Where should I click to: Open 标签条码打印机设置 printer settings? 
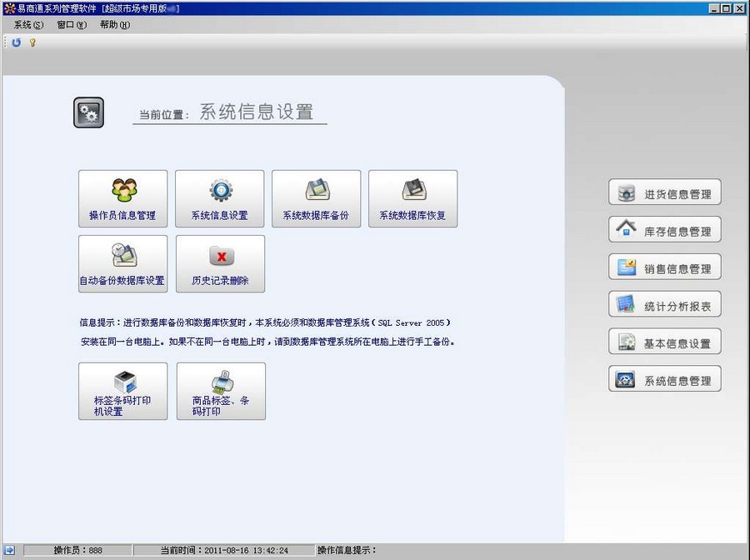coord(122,391)
